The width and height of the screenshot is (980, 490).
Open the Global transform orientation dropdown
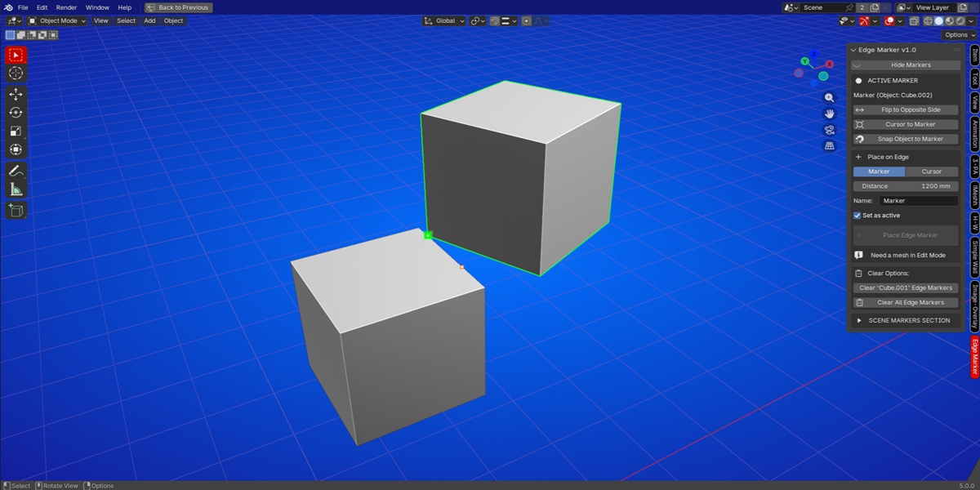(444, 20)
